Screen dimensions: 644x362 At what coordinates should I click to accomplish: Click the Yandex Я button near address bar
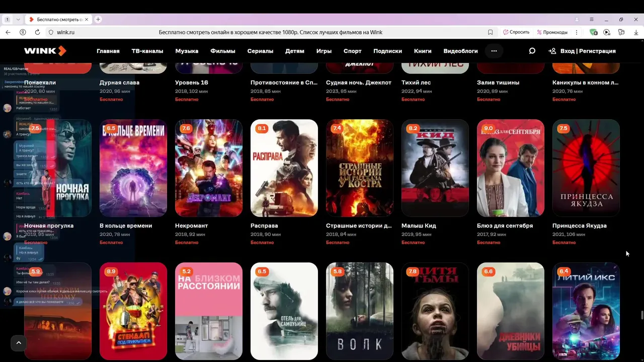pyautogui.click(x=23, y=32)
